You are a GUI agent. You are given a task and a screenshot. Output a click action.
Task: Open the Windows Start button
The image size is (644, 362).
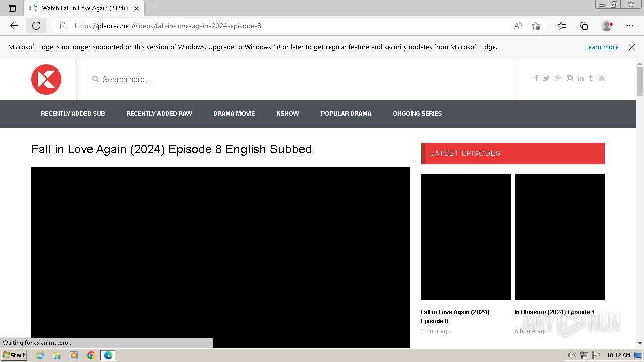[x=14, y=355]
